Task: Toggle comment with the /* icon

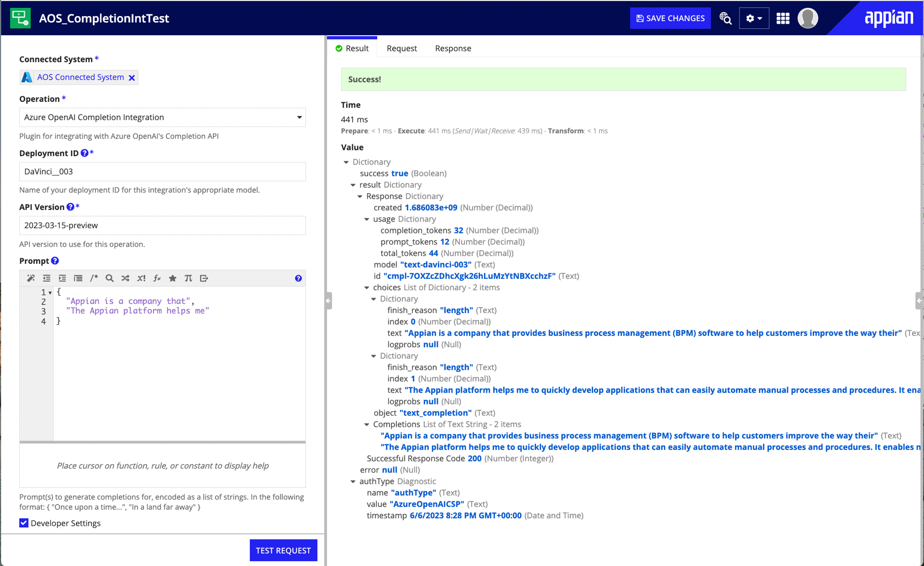Action: pos(94,278)
